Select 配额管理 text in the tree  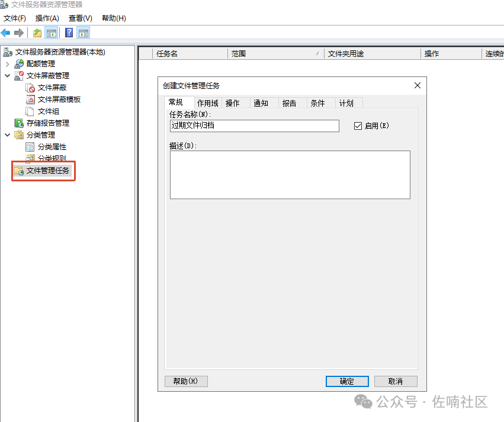(x=41, y=63)
